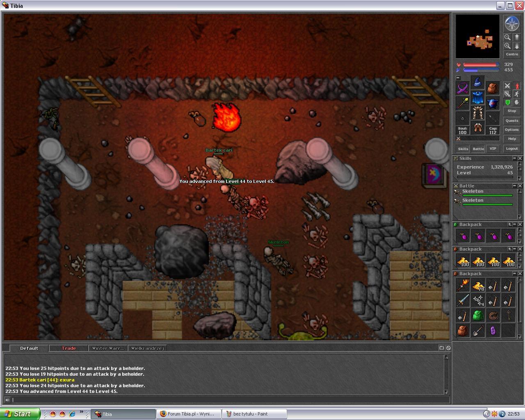Toggle secure mode hand icon
This screenshot has width=525, height=420.
point(517,102)
